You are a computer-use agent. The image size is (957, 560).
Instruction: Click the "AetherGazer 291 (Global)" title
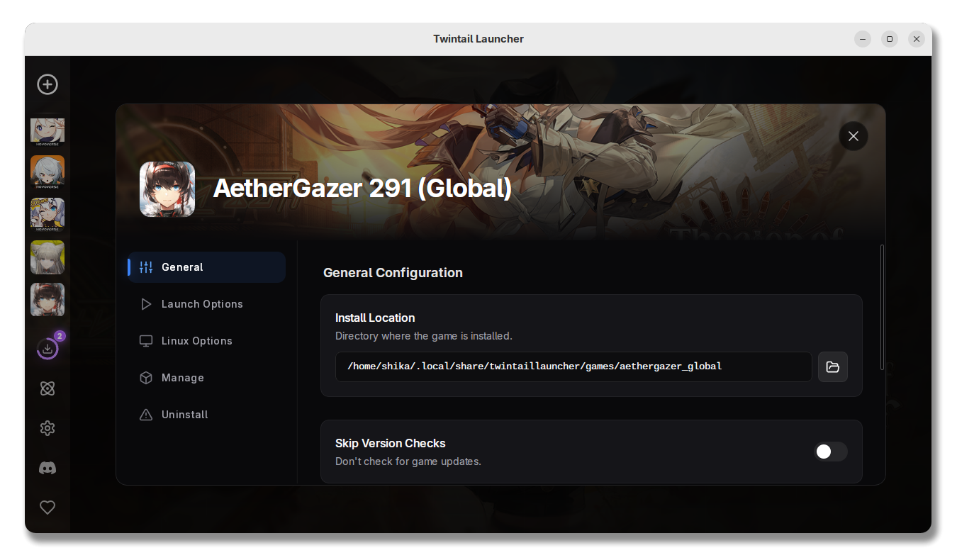(x=362, y=188)
